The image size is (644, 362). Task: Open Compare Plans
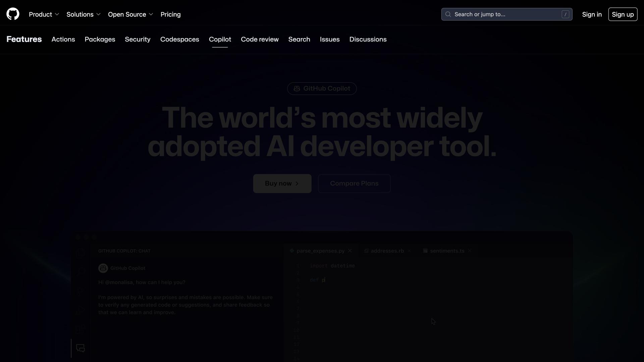(354, 183)
